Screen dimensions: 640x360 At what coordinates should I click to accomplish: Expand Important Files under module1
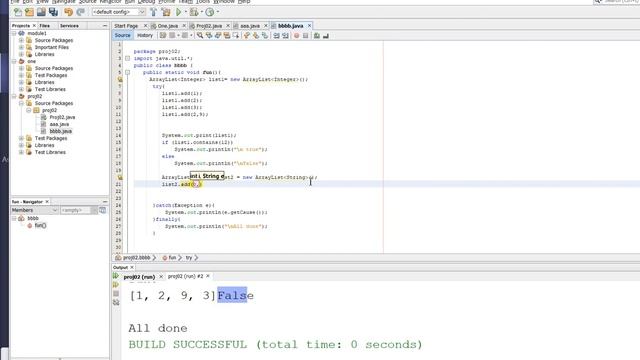[x=21, y=47]
